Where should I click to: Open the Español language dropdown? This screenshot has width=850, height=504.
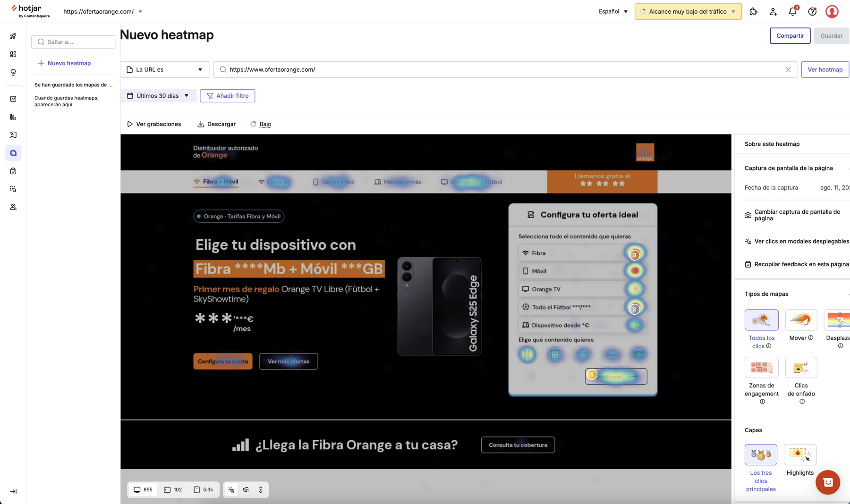coord(613,11)
